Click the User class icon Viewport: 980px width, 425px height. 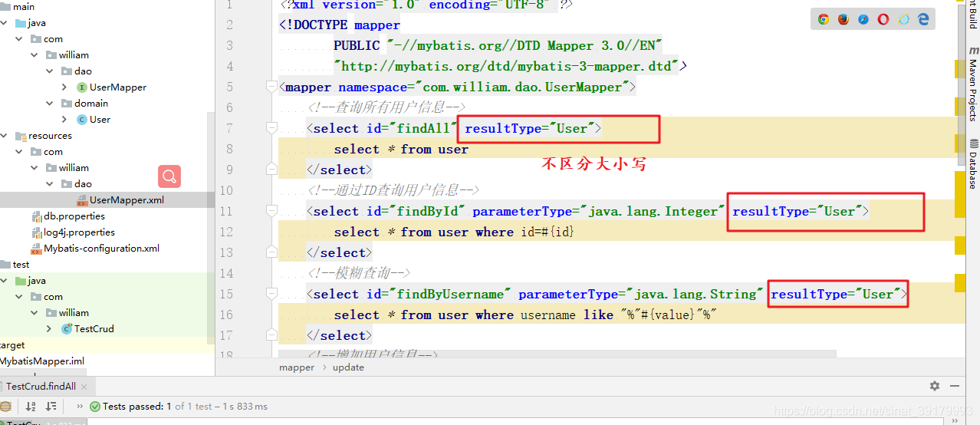pyautogui.click(x=82, y=120)
